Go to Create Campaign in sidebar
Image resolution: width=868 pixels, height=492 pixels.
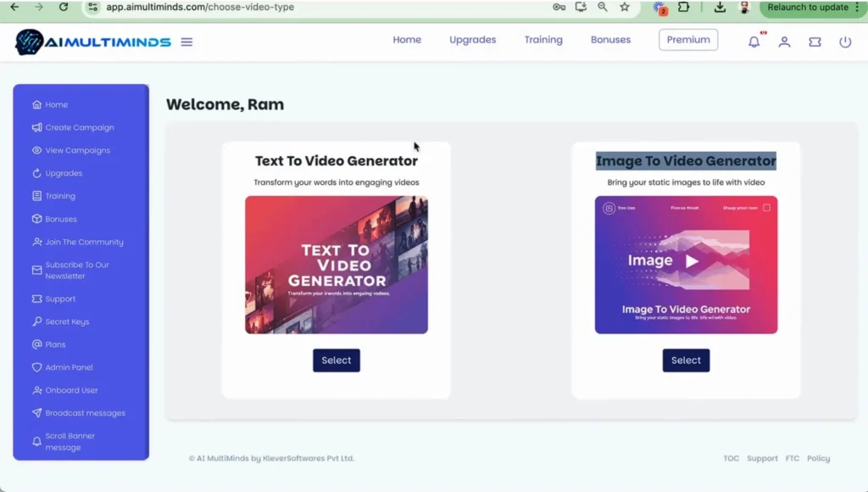click(80, 127)
